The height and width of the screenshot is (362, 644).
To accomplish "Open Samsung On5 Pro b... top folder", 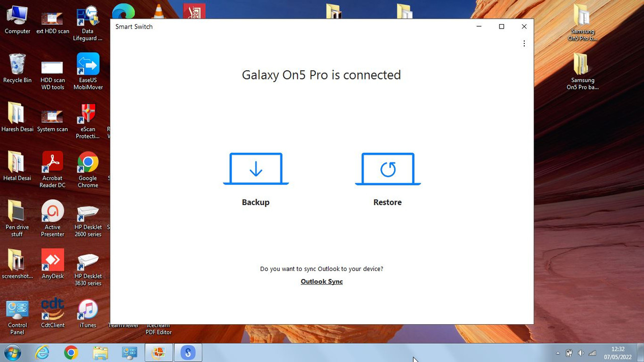I will tap(583, 24).
